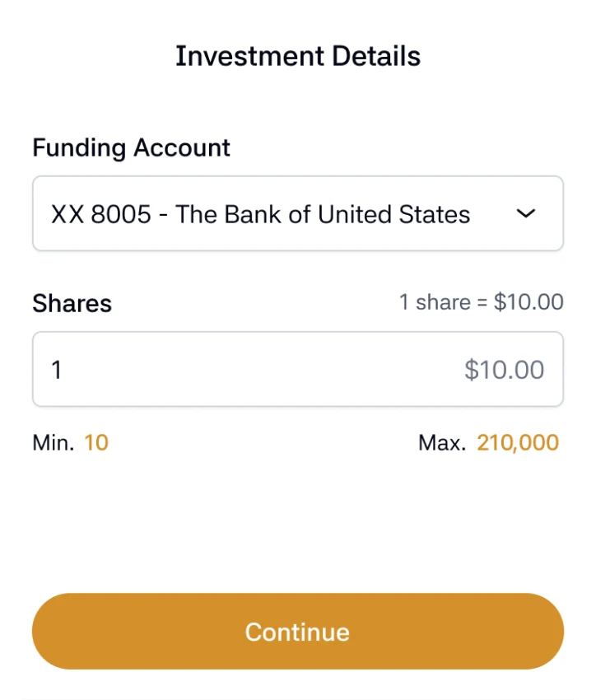Click the maximum value 210,000
Image resolution: width=596 pixels, height=700 pixels.
(x=518, y=443)
